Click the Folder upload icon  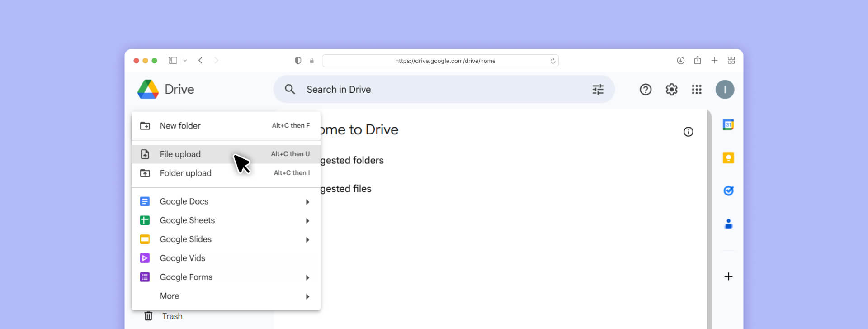click(145, 173)
